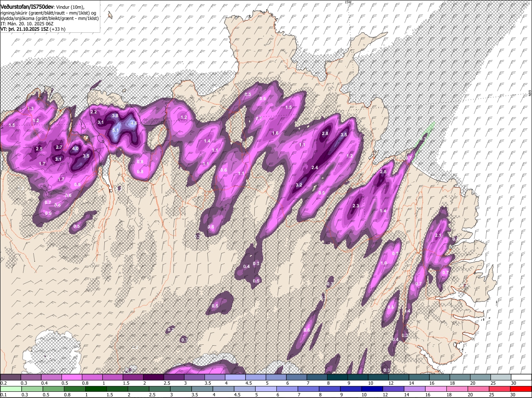Viewport: 532px width, 398px height.
Task: Click the 0.2 label in the rain legend
Action: 3,383
